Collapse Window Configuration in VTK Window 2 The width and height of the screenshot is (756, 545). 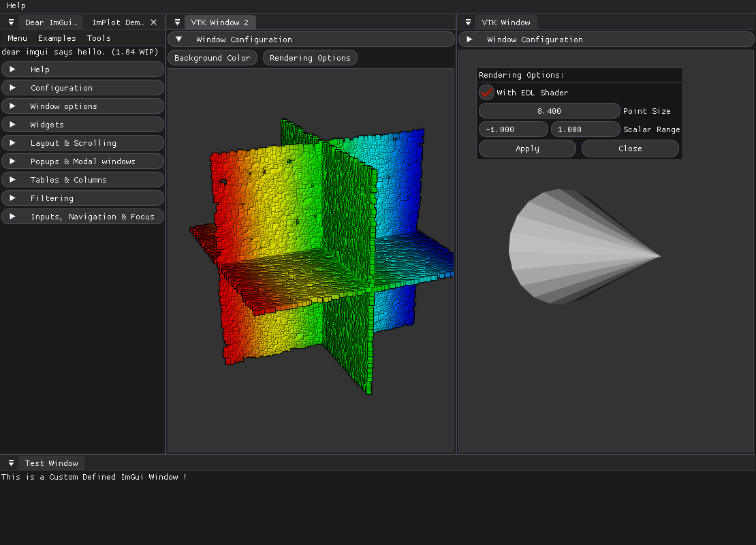coord(311,40)
